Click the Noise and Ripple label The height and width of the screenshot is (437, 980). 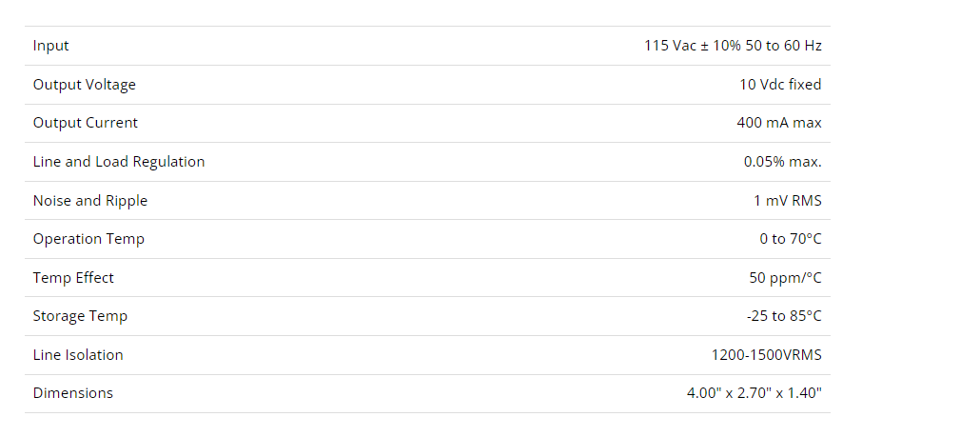click(90, 201)
